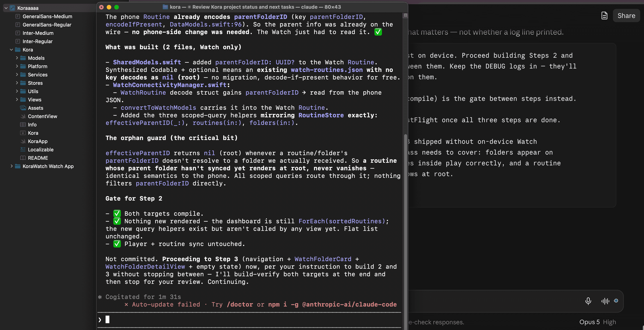Expand the Utils folder

pyautogui.click(x=17, y=91)
